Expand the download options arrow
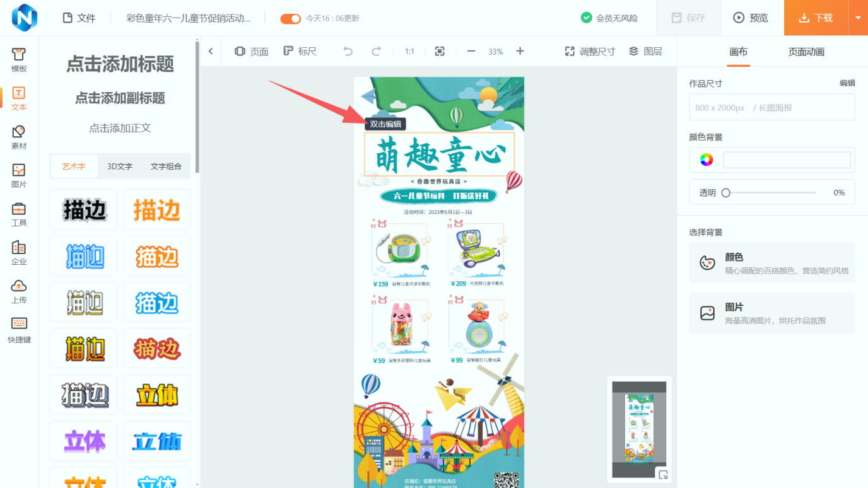868x488 pixels. point(858,18)
